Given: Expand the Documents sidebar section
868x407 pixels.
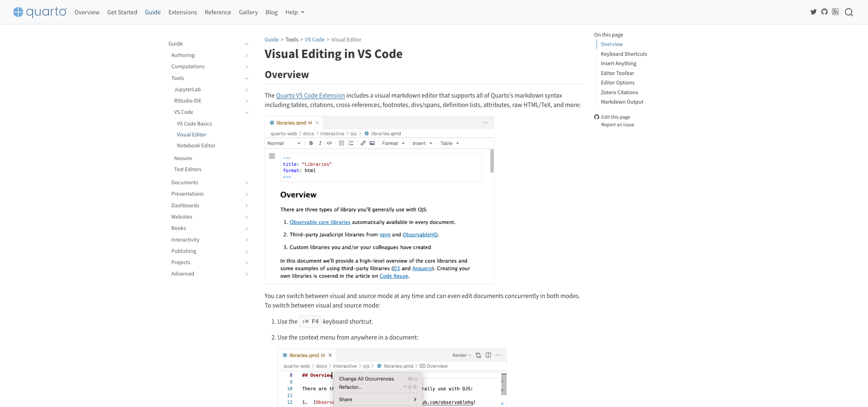Looking at the screenshot, I should point(246,183).
